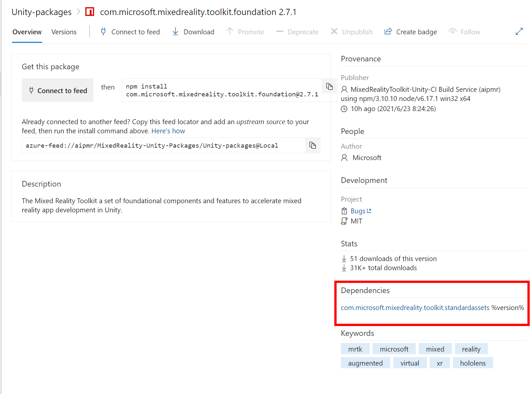The height and width of the screenshot is (394, 532).
Task: Click the xr keyword tag
Action: tap(440, 363)
